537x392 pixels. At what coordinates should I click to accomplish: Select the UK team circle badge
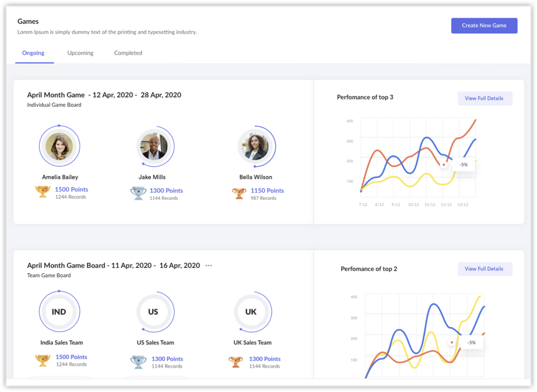coord(251,312)
